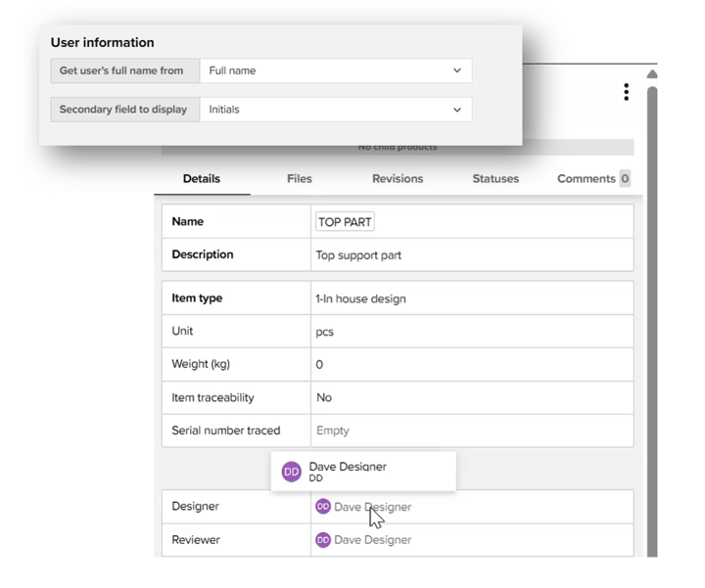
Task: Click the Dave Designer name in Designer row
Action: pos(373,507)
